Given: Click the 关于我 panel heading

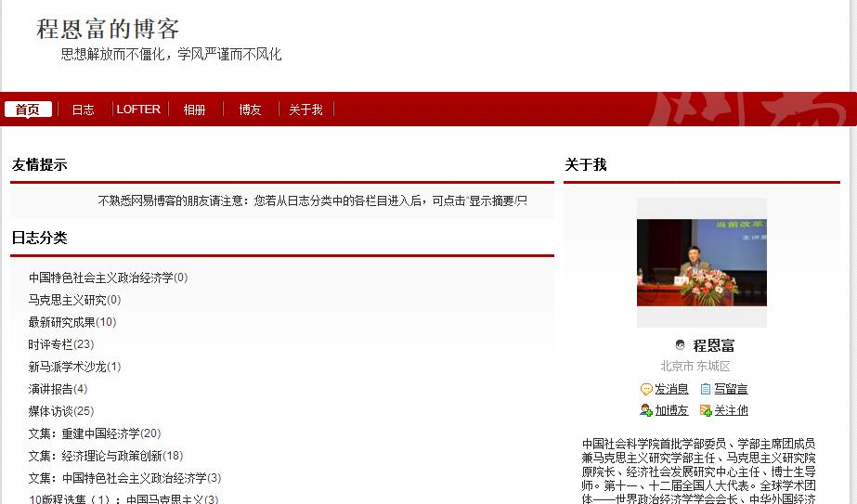Looking at the screenshot, I should tap(585, 164).
